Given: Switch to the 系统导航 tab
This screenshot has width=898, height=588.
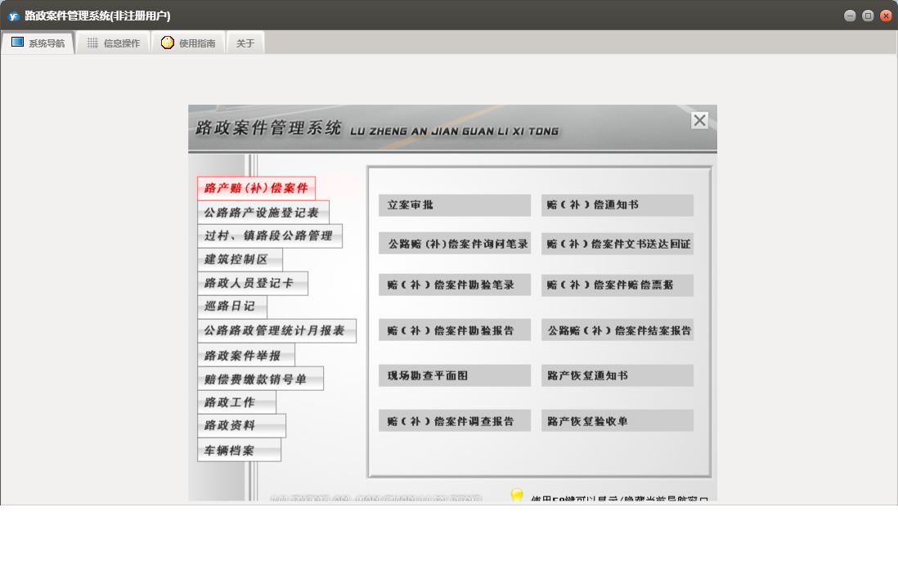Looking at the screenshot, I should (x=38, y=43).
